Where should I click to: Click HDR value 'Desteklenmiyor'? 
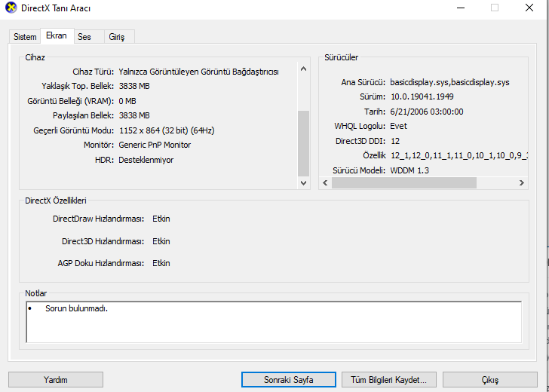coord(146,160)
